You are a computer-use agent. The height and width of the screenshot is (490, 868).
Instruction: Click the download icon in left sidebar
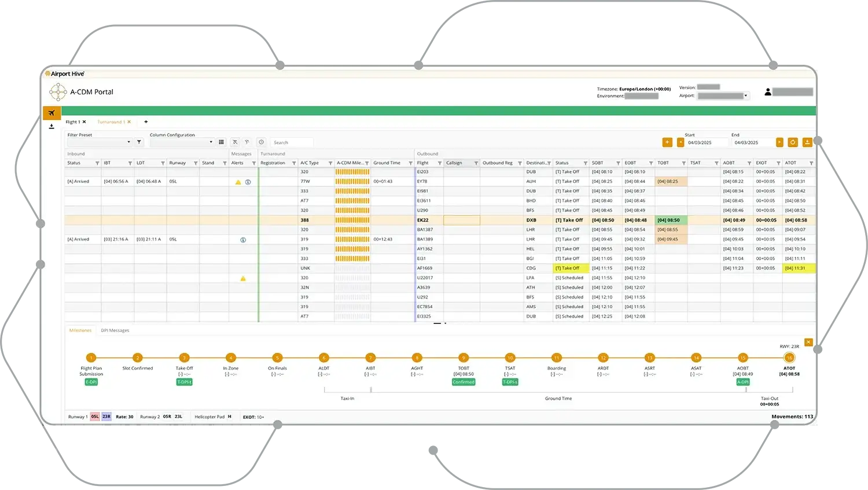coord(52,127)
